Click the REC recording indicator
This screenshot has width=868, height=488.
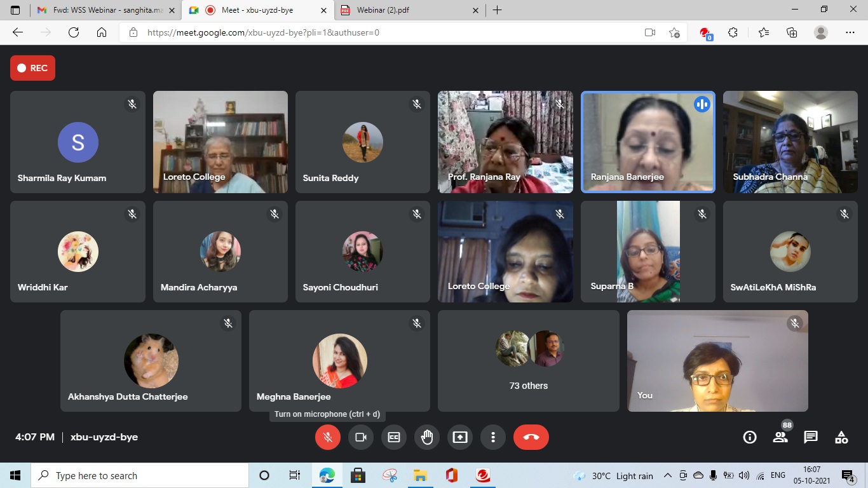click(x=32, y=68)
